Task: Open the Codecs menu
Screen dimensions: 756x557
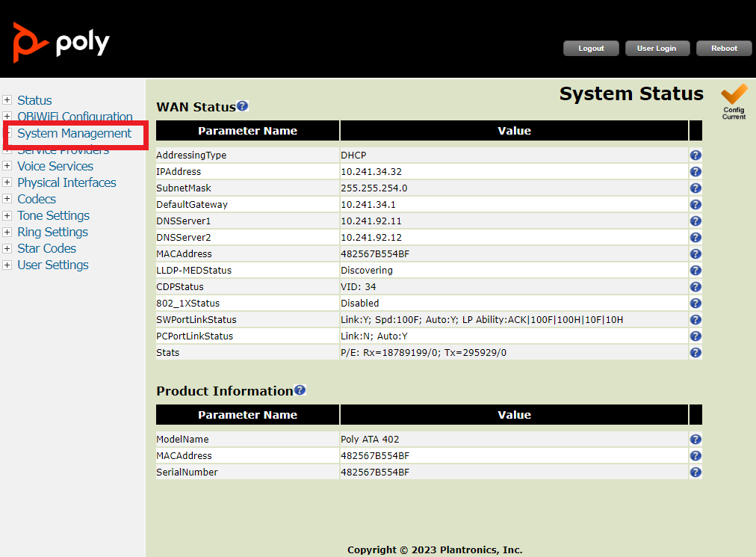Action: click(x=37, y=199)
